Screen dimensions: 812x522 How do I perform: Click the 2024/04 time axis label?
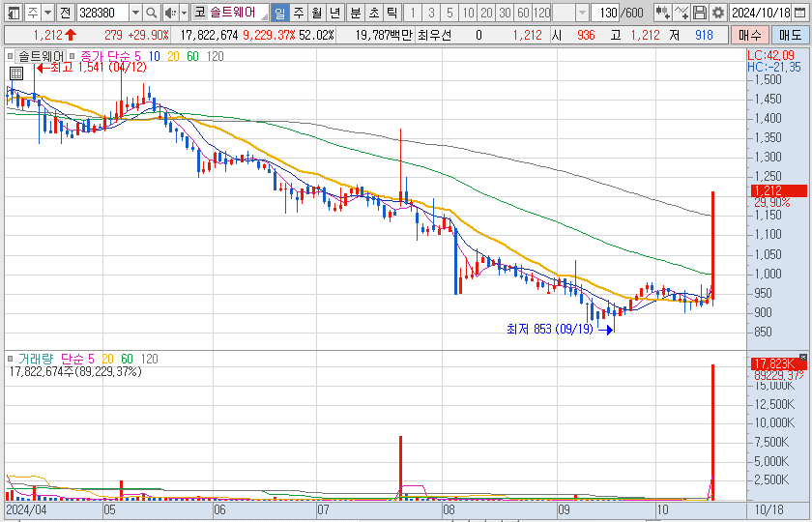(x=25, y=509)
